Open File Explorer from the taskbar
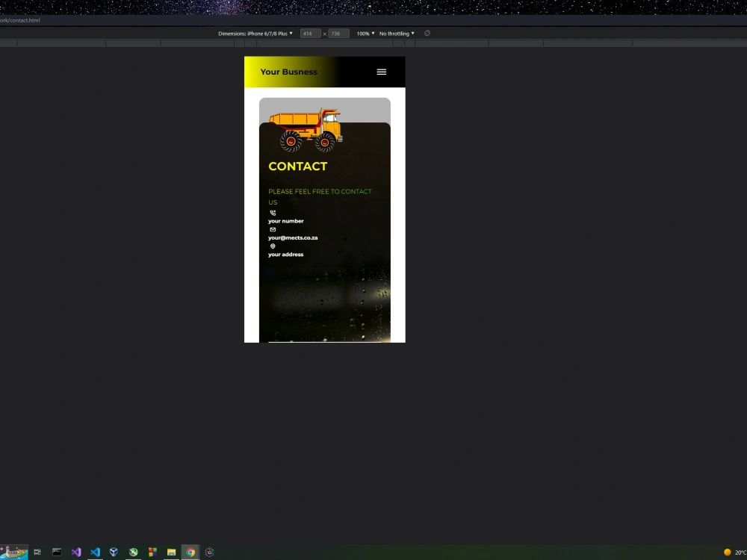Image resolution: width=747 pixels, height=560 pixels. tap(172, 552)
